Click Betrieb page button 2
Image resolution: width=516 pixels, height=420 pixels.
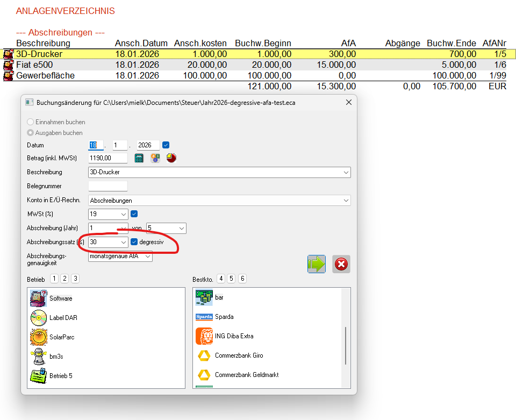coord(64,279)
